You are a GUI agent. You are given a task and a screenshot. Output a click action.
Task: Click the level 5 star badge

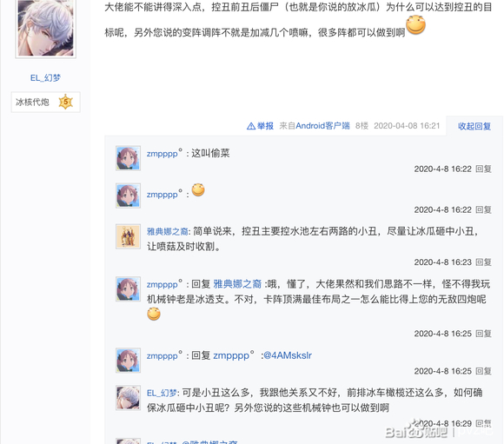coord(65,102)
